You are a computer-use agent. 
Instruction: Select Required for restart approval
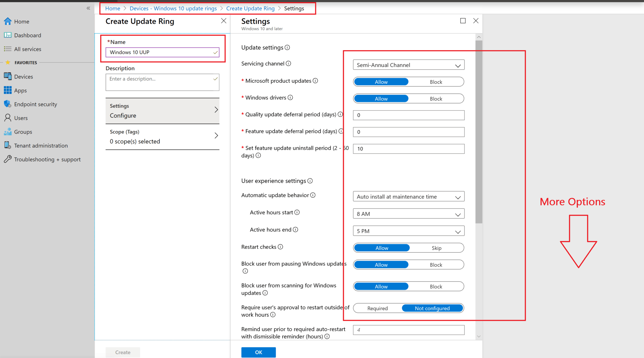[378, 308]
